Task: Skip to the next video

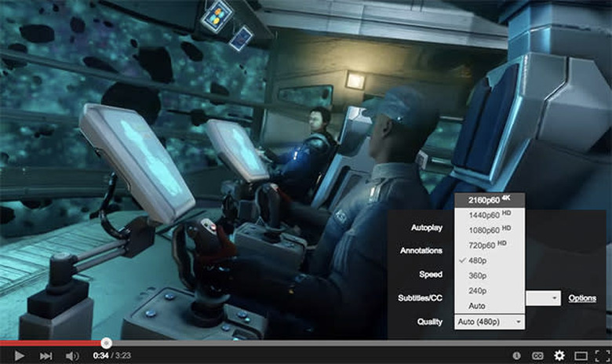Action: 46,355
